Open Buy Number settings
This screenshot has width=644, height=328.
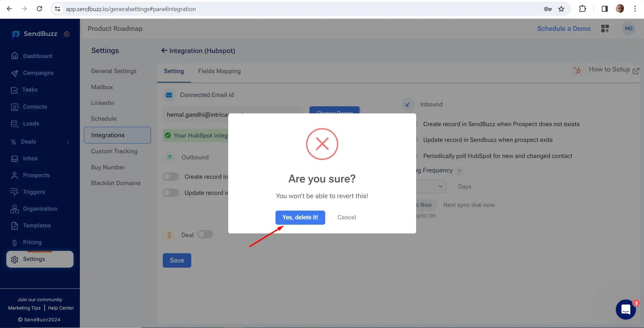click(x=108, y=167)
